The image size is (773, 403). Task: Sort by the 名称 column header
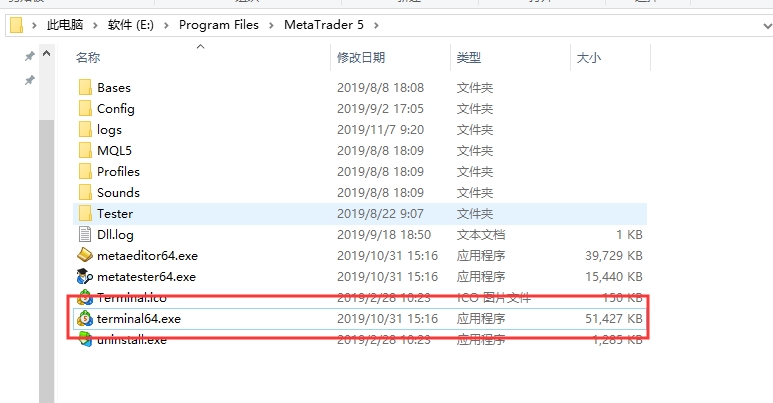tap(88, 58)
